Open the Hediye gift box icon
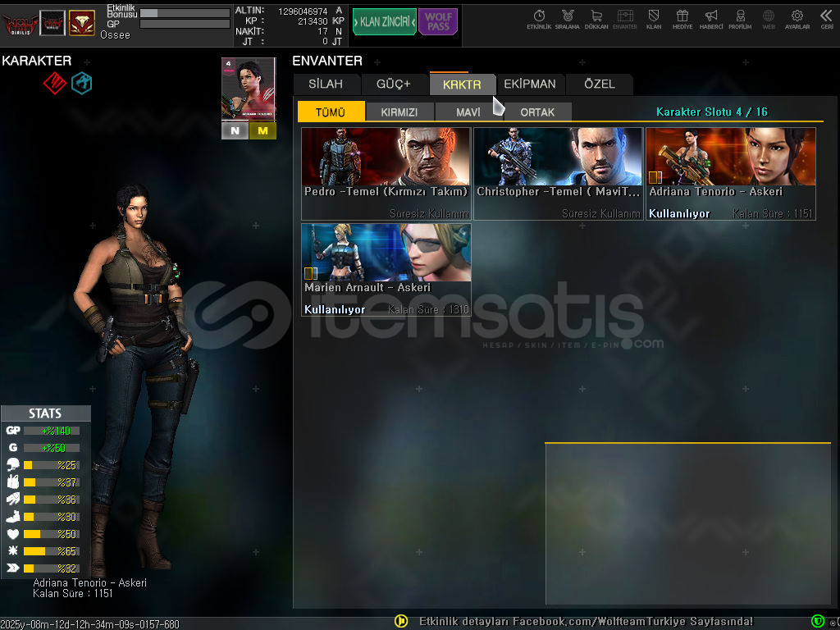This screenshot has height=630, width=840. point(682,20)
